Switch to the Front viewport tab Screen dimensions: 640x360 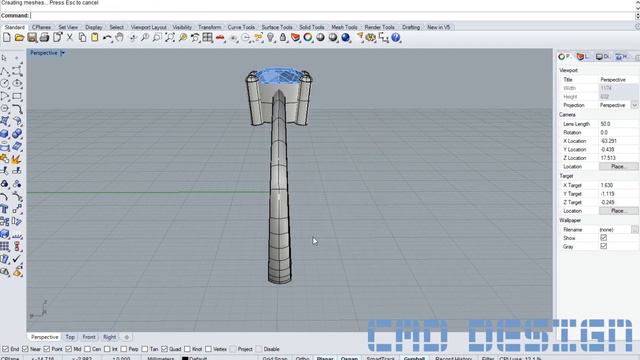coord(89,337)
